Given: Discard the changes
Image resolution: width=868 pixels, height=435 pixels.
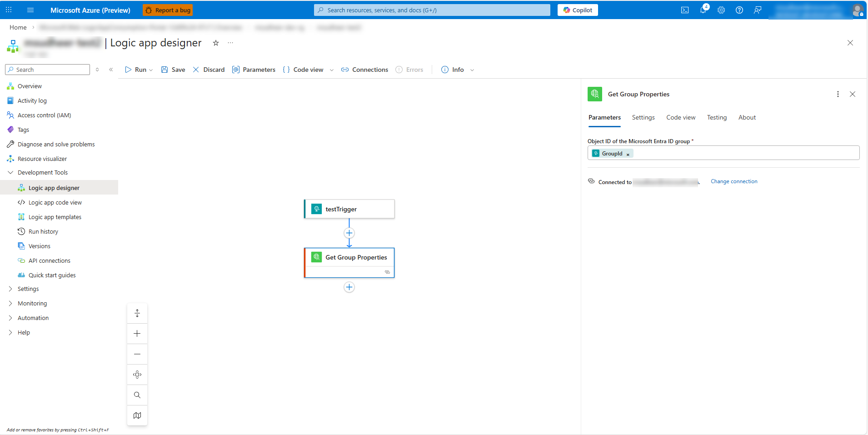Looking at the screenshot, I should [x=209, y=70].
